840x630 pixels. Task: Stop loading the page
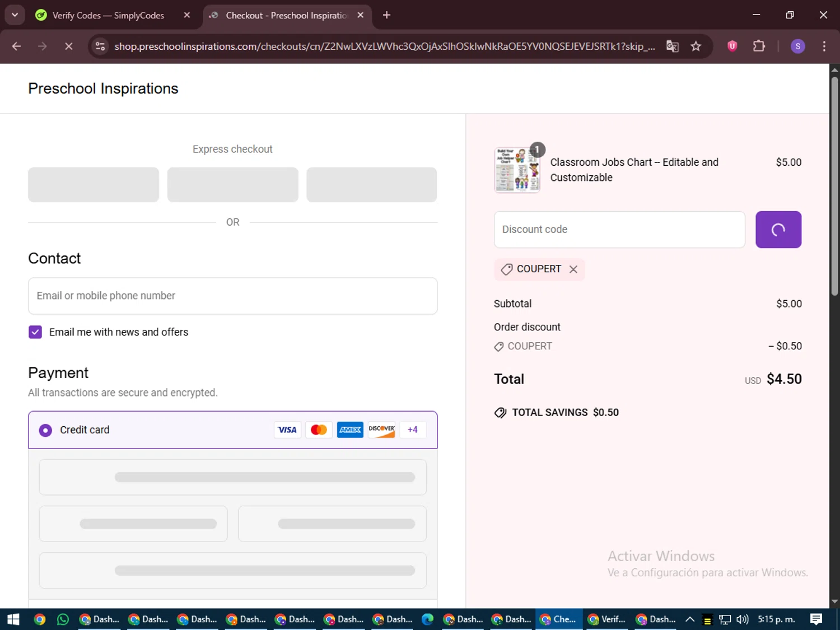point(69,46)
